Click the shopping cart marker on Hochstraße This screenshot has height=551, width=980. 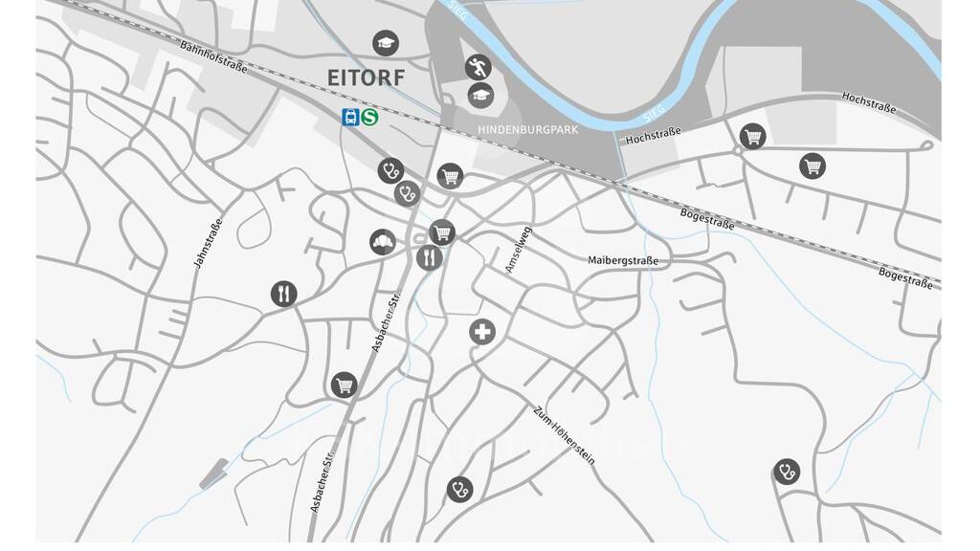[x=752, y=136]
